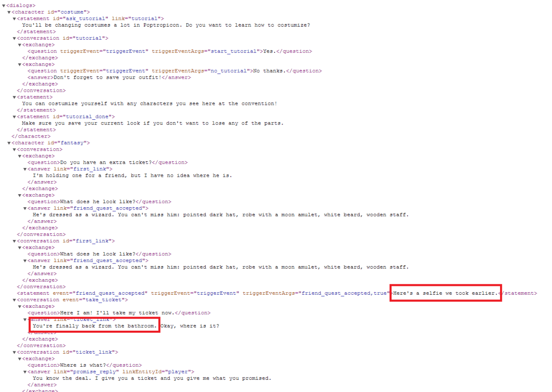This screenshot has width=552, height=392.
Task: Collapse the root dialogs element
Action: point(4,5)
